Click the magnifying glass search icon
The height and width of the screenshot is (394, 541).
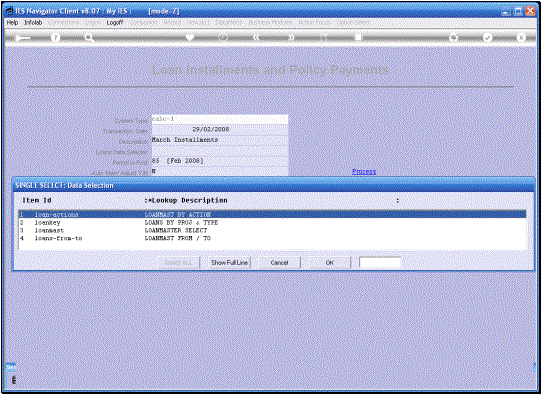(x=89, y=37)
